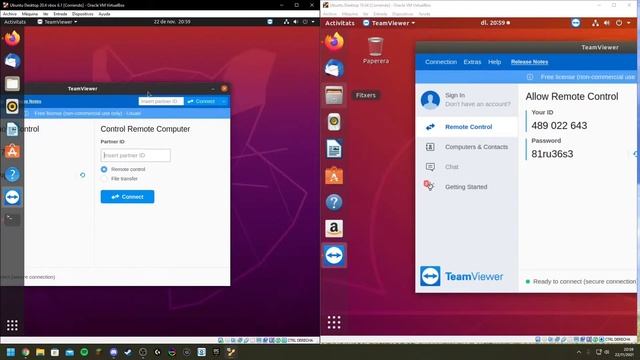Viewport: 640px width, 360px height.
Task: Open Paperera trash on right VM desktop
Action: [376, 51]
